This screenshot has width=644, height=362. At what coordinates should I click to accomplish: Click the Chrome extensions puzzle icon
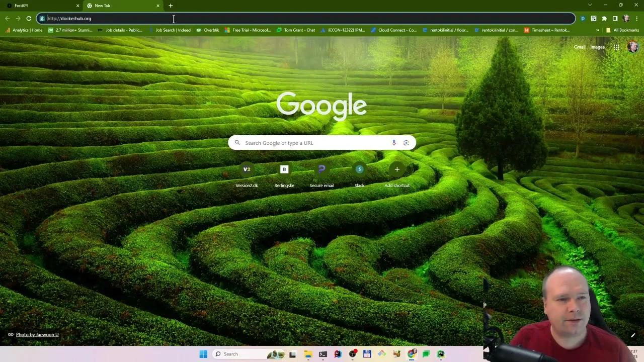[x=604, y=18]
